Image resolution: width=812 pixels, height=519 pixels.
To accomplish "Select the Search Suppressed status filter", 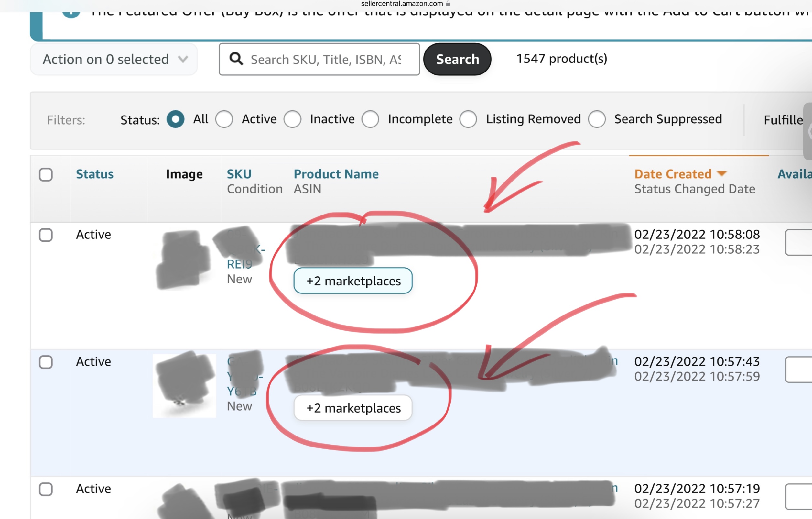I will click(x=597, y=119).
